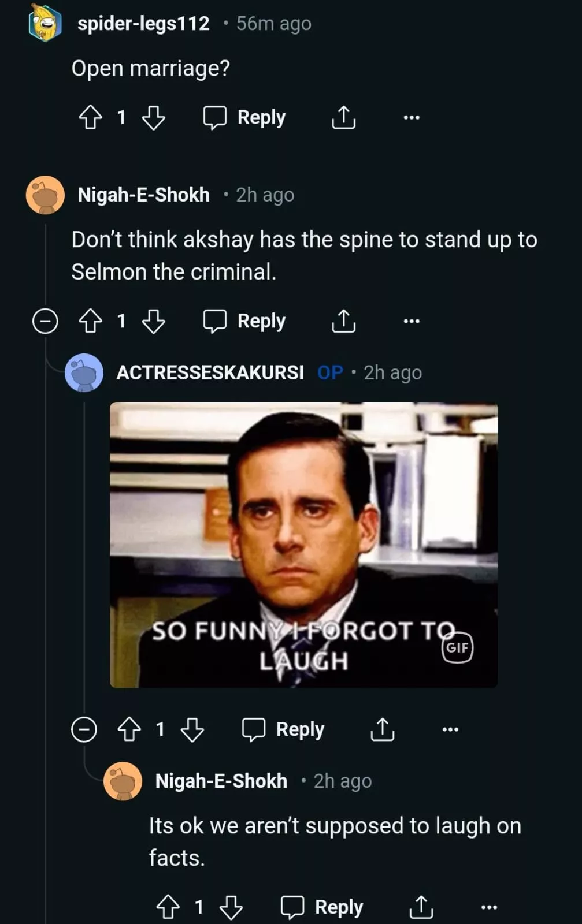Open spider-legs112's profile avatar
The width and height of the screenshot is (582, 924).
(x=45, y=23)
